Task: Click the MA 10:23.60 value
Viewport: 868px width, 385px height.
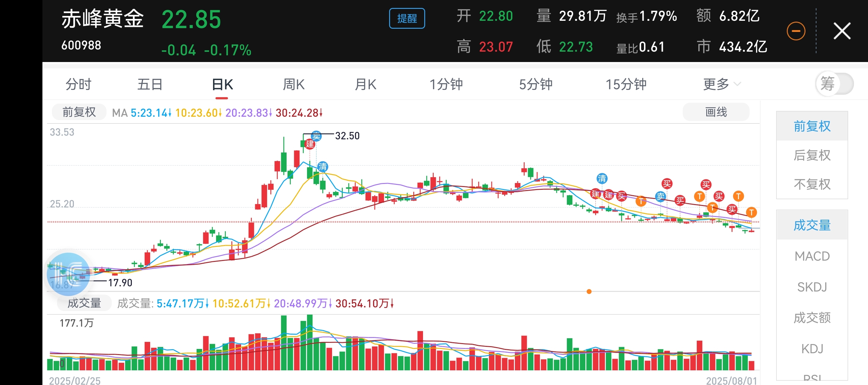Action: tap(198, 113)
